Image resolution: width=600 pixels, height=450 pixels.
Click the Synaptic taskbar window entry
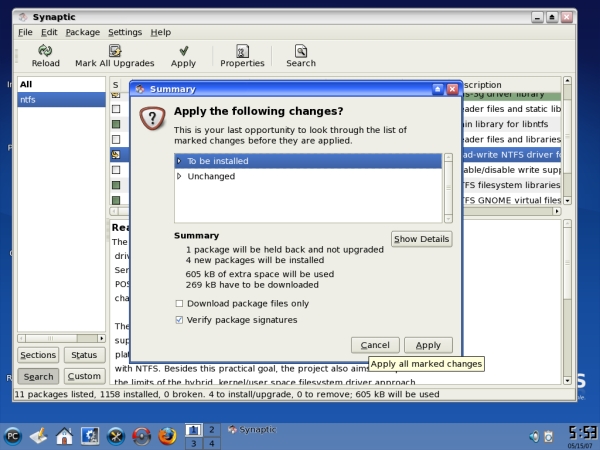click(252, 430)
